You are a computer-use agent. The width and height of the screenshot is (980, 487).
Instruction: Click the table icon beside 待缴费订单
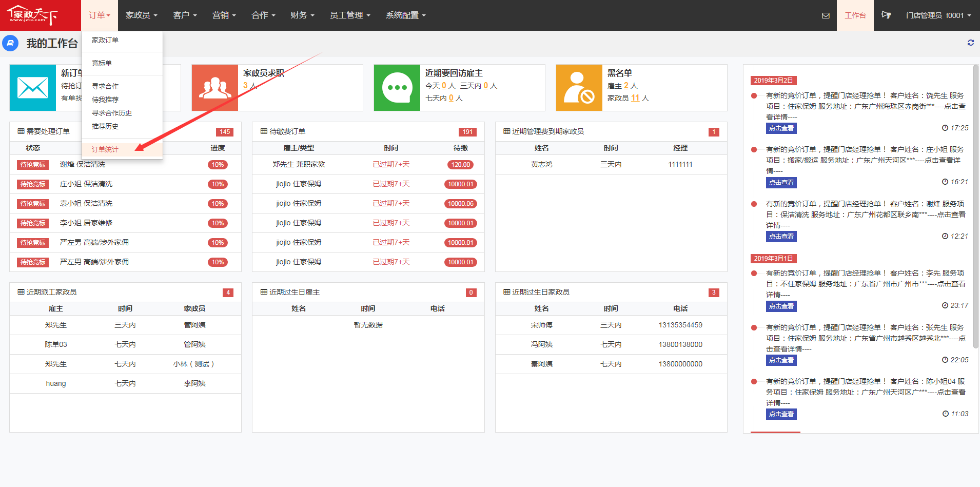click(x=264, y=131)
